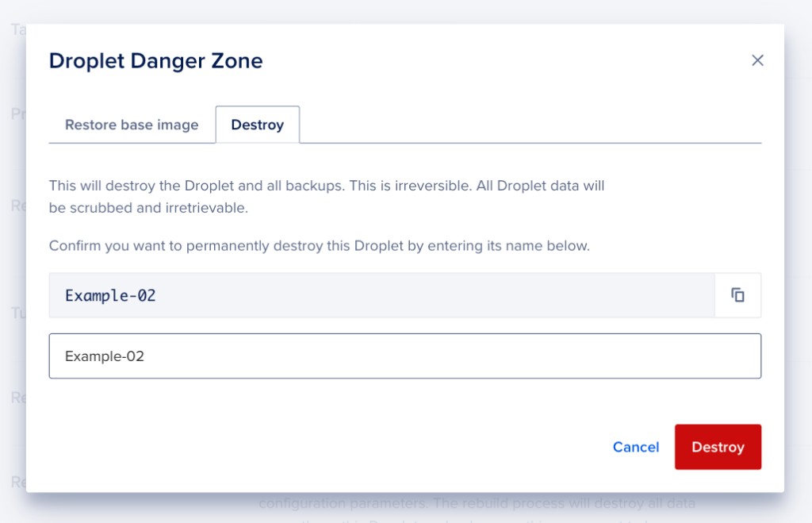Viewport: 812px width, 523px height.
Task: Click the read-only field showing Example-02
Action: tap(317, 294)
